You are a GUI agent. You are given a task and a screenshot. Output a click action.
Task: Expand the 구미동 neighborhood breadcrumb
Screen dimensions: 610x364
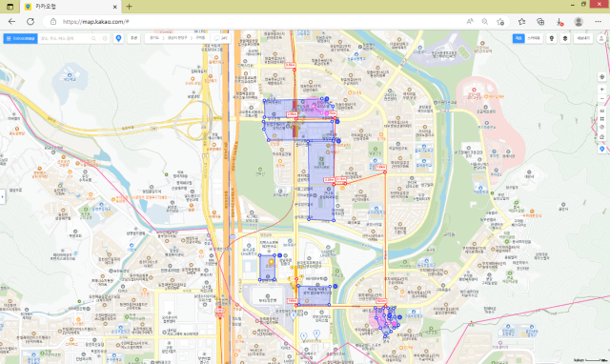(x=200, y=38)
